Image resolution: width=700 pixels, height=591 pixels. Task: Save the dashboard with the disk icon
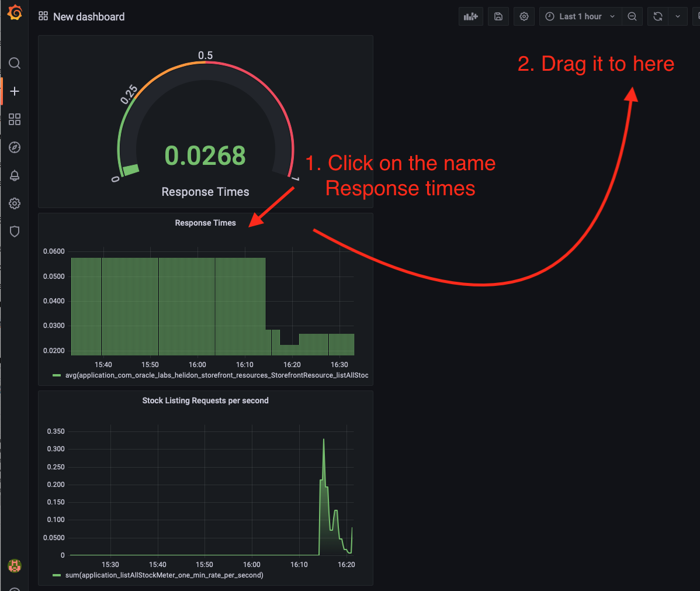(498, 16)
